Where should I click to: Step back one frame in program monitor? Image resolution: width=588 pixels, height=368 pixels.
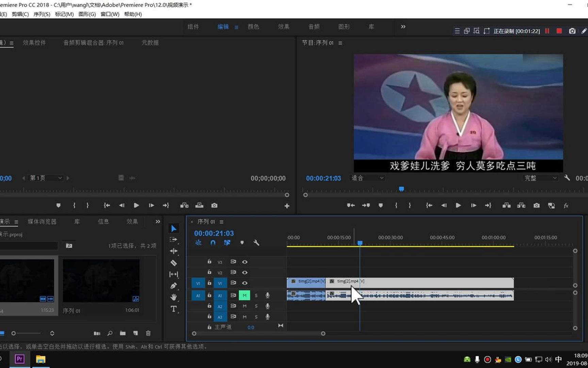(x=444, y=205)
